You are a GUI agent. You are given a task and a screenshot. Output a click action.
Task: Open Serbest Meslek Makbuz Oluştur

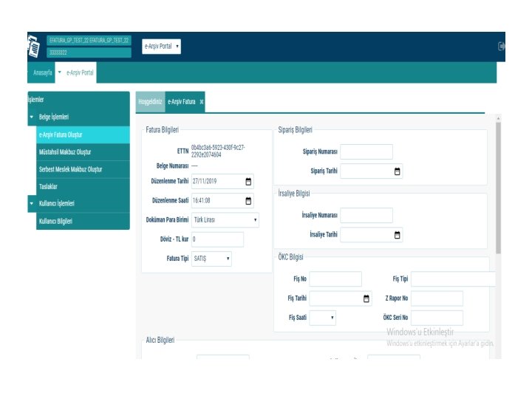click(83, 169)
